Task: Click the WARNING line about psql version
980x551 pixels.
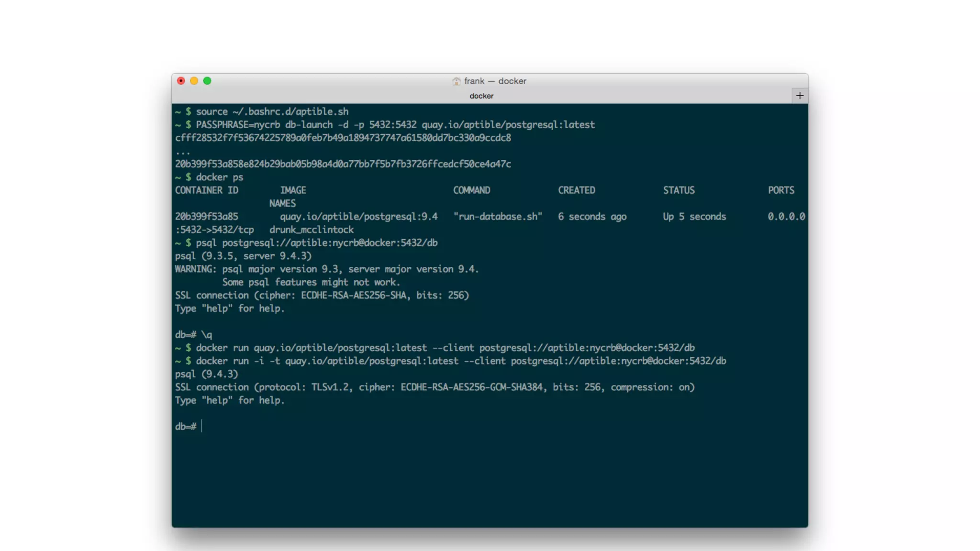Action: point(326,269)
